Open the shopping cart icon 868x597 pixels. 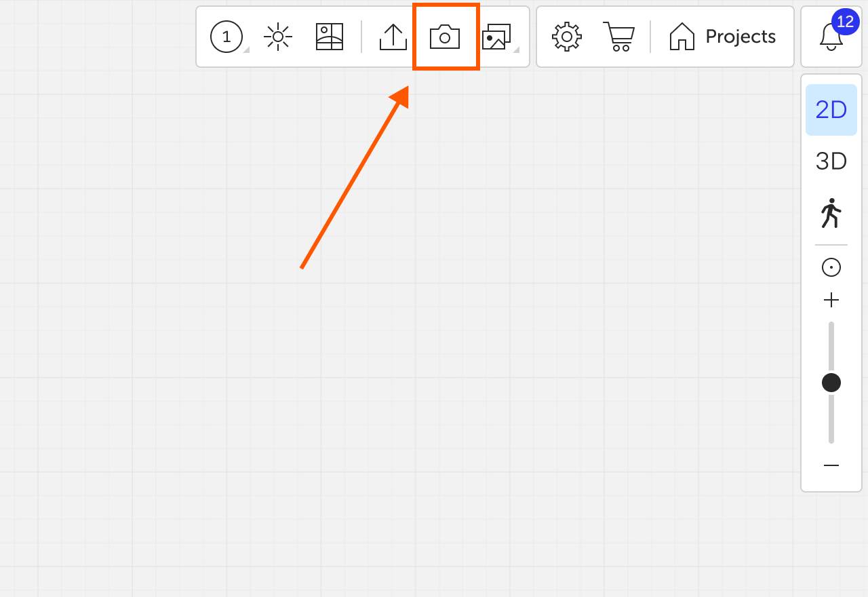point(618,37)
